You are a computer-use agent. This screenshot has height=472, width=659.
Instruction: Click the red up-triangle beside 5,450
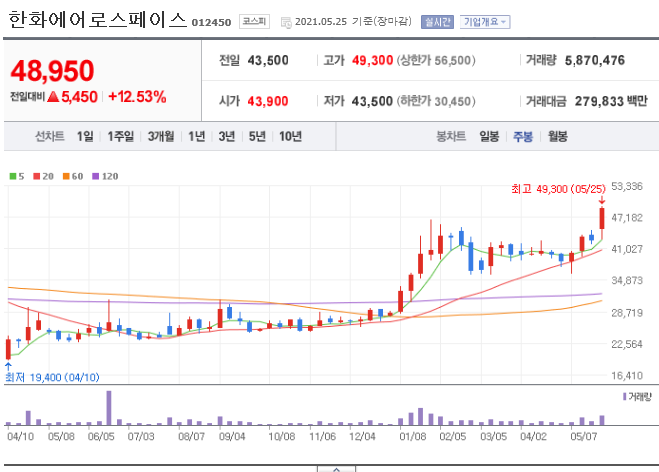[53, 97]
